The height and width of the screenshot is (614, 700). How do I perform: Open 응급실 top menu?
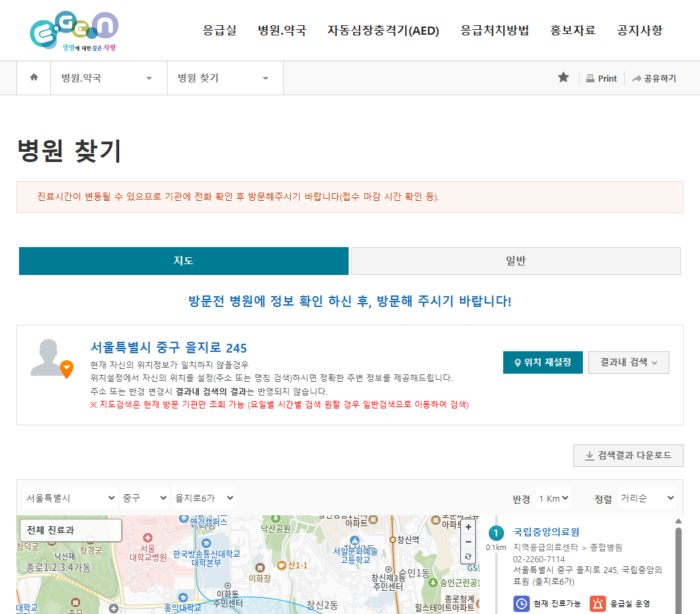click(219, 31)
